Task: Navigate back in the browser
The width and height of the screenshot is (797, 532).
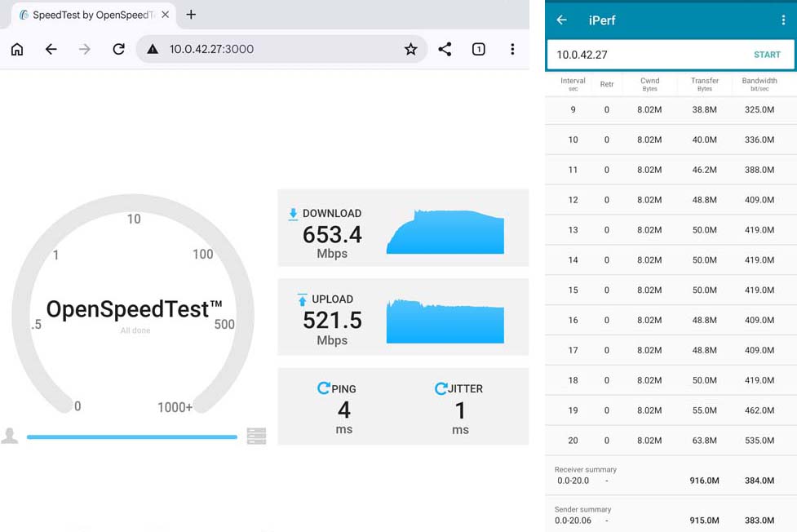Action: click(51, 49)
